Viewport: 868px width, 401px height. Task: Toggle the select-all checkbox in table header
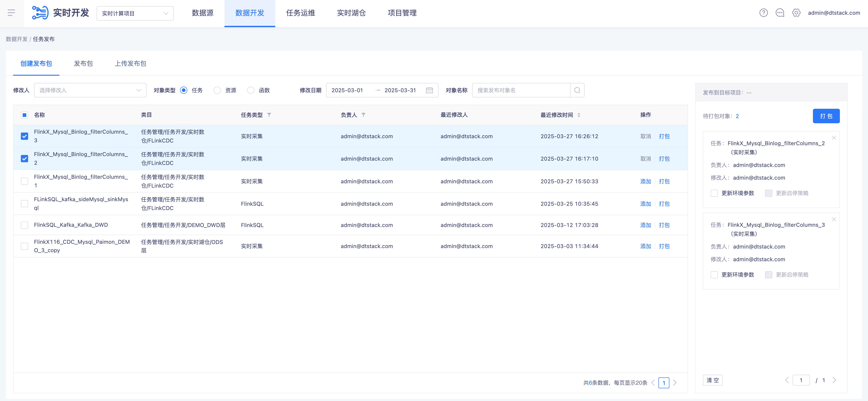(x=24, y=115)
